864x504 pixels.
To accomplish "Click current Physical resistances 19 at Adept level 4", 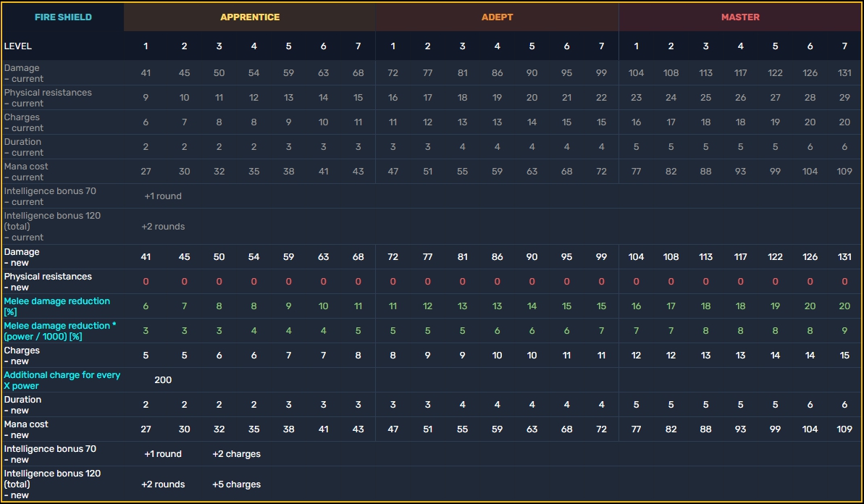I will tap(497, 98).
